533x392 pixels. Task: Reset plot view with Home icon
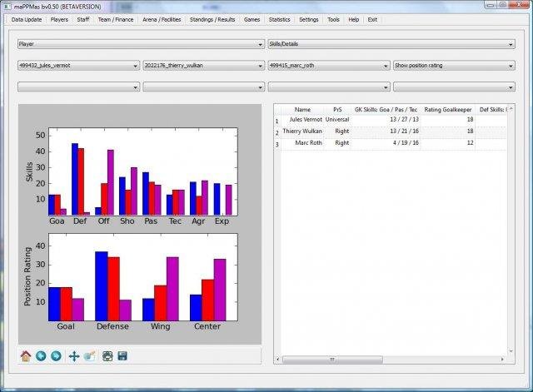[26, 356]
